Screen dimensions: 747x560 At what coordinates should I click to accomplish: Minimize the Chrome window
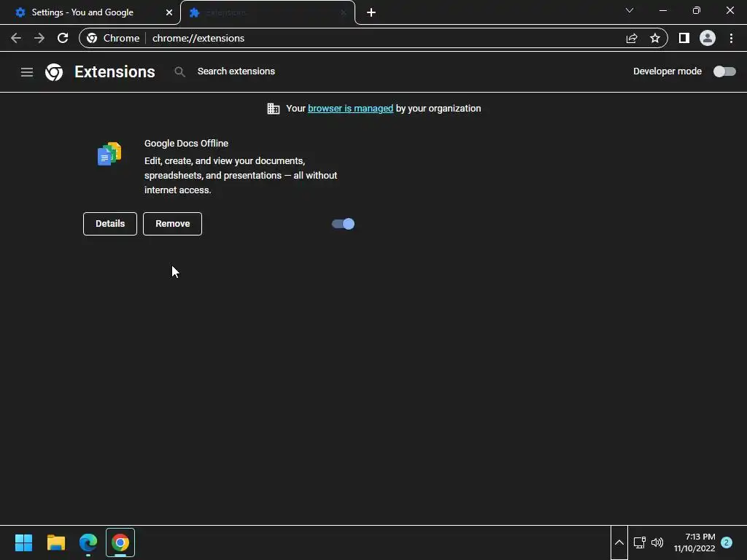[x=662, y=10]
